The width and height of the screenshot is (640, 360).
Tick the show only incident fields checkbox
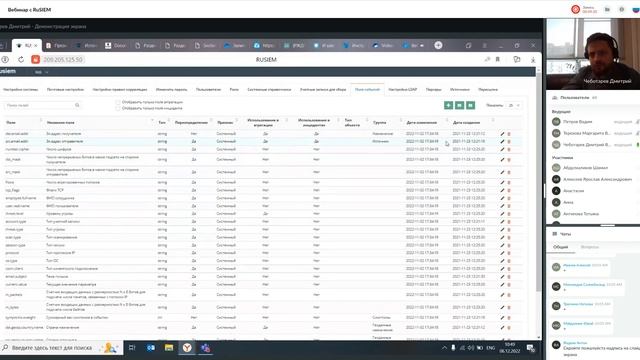pyautogui.click(x=118, y=108)
